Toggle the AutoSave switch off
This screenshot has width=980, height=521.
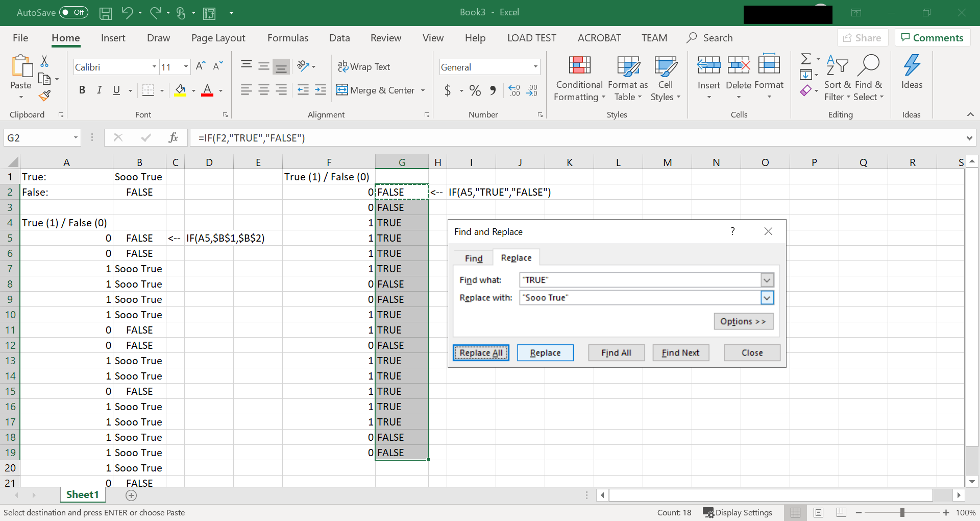73,12
